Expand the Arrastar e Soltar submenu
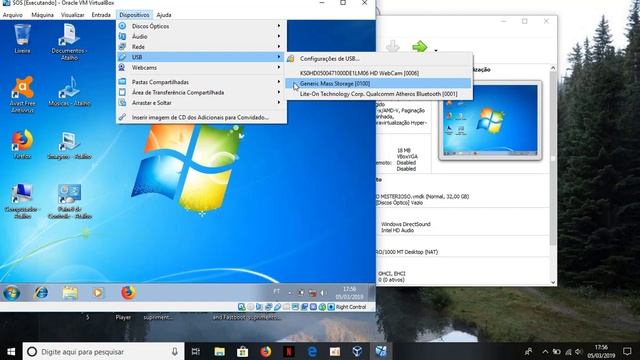Image resolution: width=640 pixels, height=360 pixels. (x=201, y=103)
